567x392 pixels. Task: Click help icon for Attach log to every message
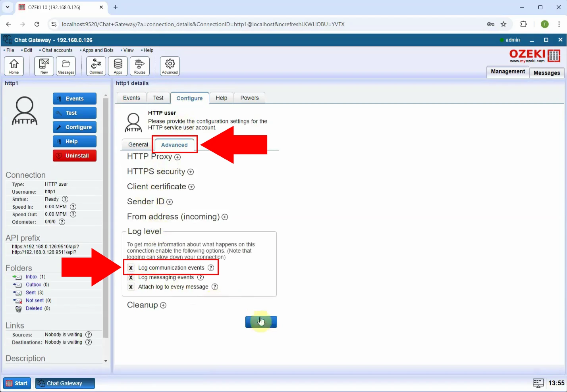tap(215, 287)
